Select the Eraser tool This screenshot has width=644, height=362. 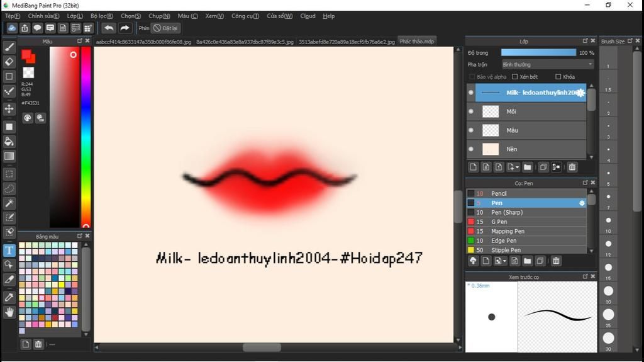point(9,62)
